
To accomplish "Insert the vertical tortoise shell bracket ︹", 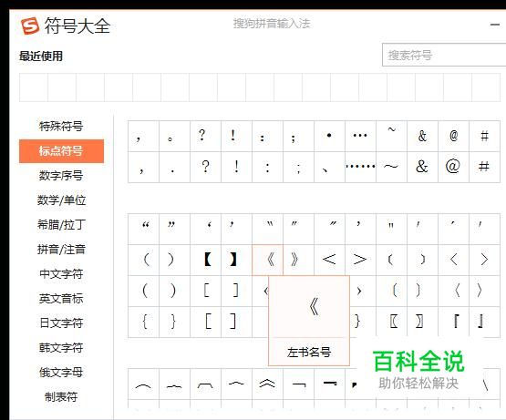I will [205, 384].
